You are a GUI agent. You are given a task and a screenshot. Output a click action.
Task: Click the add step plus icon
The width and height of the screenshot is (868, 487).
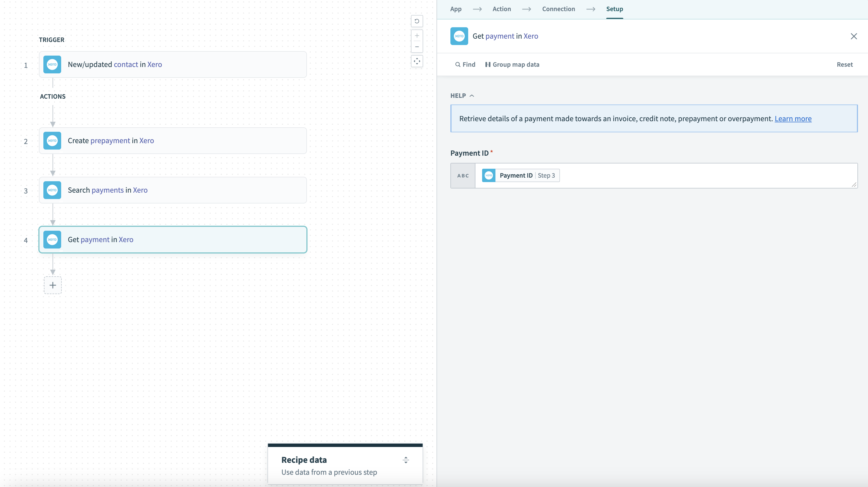53,285
